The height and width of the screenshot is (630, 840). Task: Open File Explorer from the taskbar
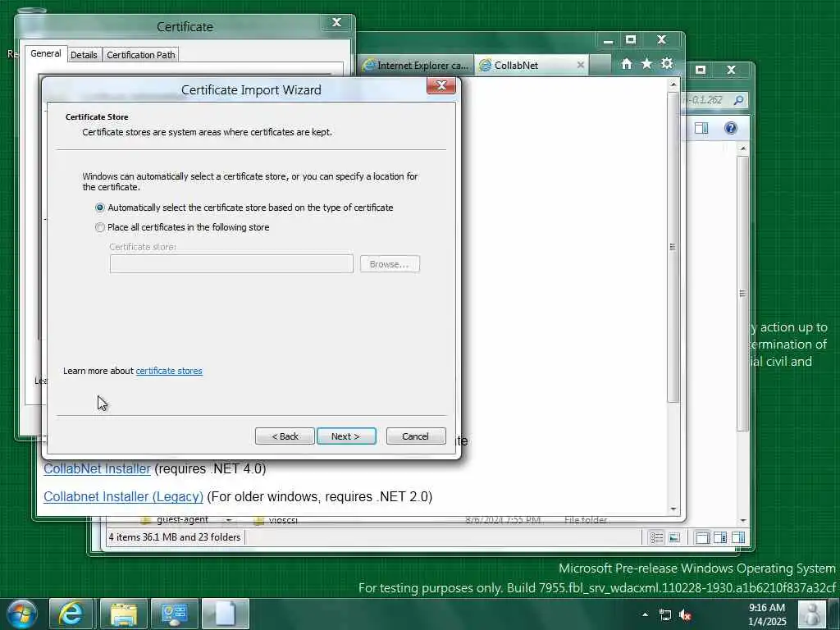click(x=124, y=614)
